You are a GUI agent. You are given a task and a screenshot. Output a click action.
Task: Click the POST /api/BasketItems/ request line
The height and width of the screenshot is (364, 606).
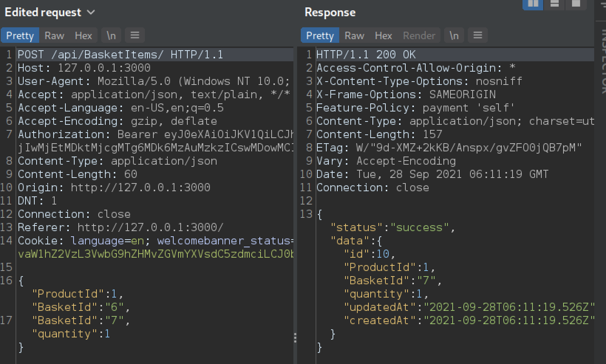pyautogui.click(x=120, y=55)
